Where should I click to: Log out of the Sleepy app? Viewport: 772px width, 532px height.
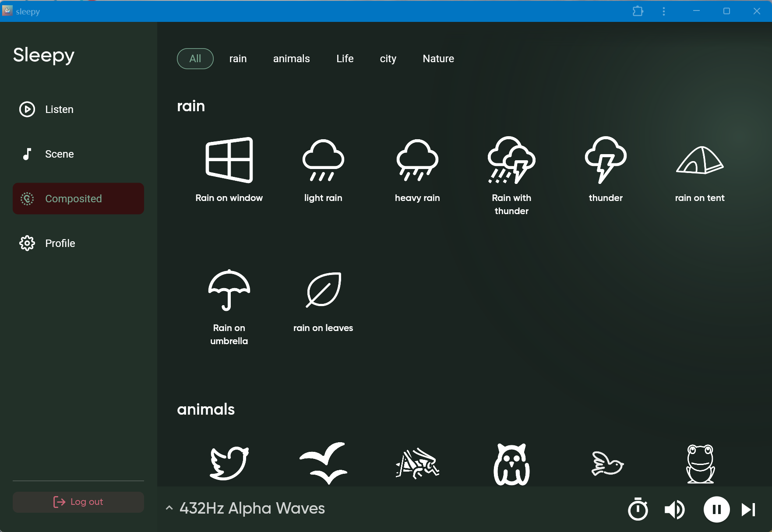pos(78,502)
